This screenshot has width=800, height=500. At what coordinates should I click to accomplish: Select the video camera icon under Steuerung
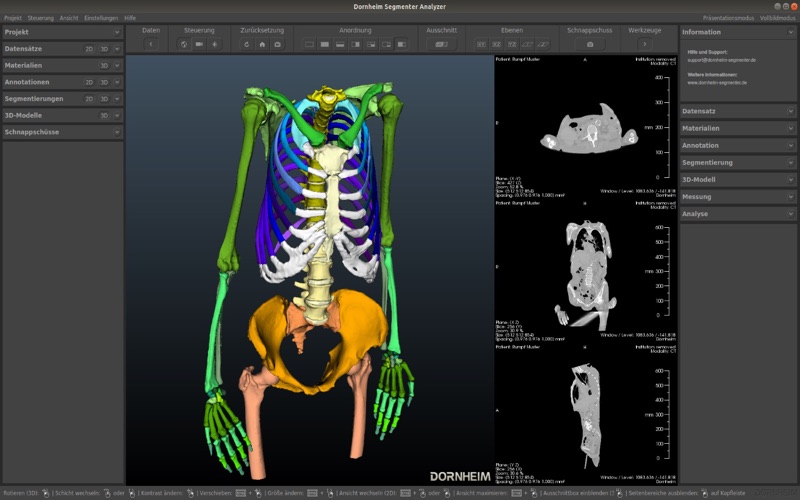(x=199, y=44)
